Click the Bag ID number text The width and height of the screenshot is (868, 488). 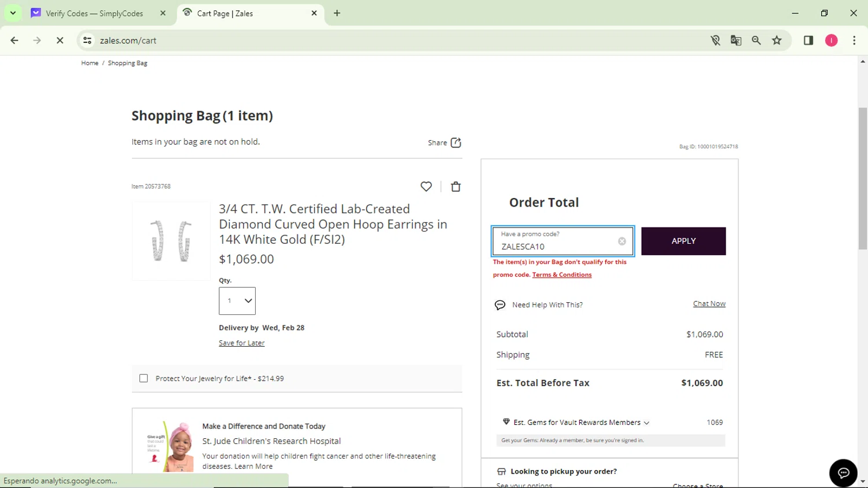(x=708, y=146)
